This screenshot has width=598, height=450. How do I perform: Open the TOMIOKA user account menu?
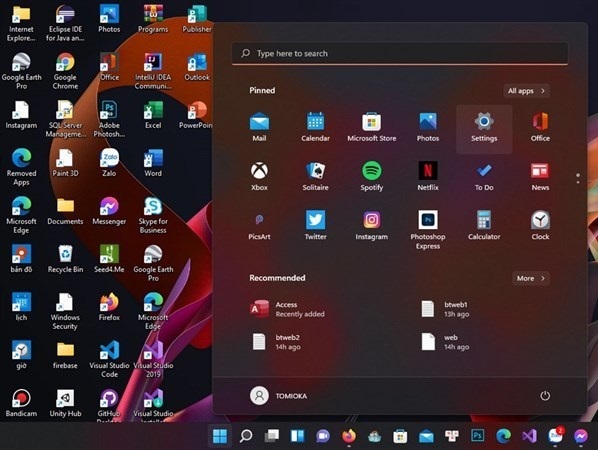[278, 396]
